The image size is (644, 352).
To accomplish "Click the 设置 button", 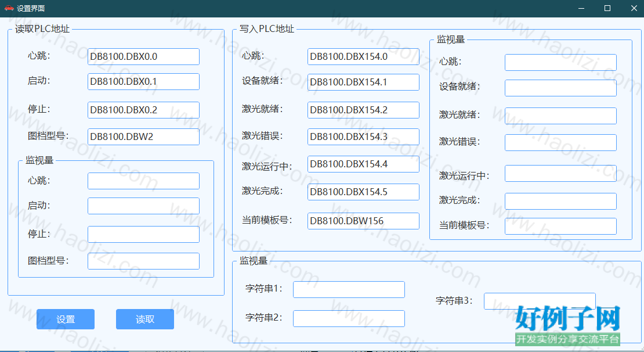I will tap(66, 319).
